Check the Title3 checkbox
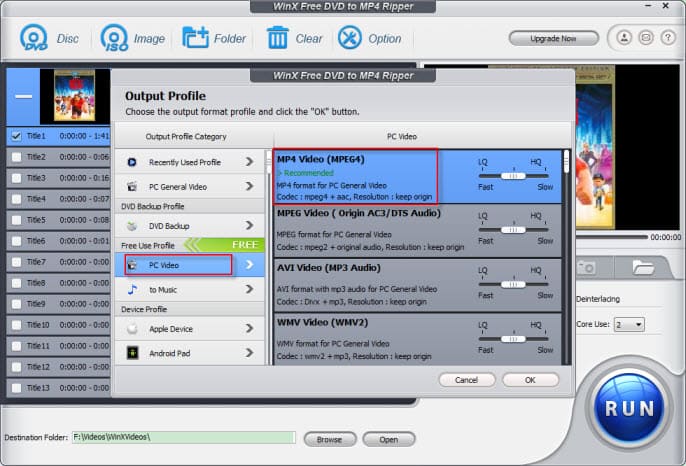The height and width of the screenshot is (466, 686). click(16, 178)
